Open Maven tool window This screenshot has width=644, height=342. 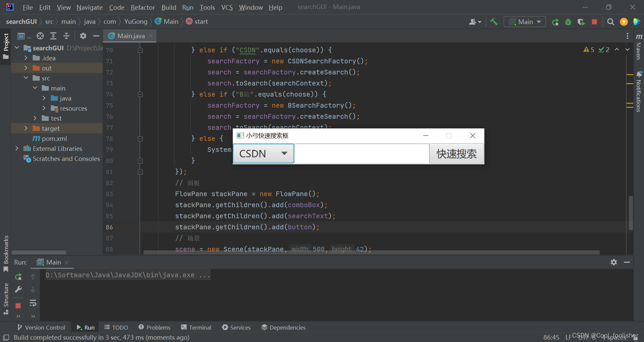[639, 46]
